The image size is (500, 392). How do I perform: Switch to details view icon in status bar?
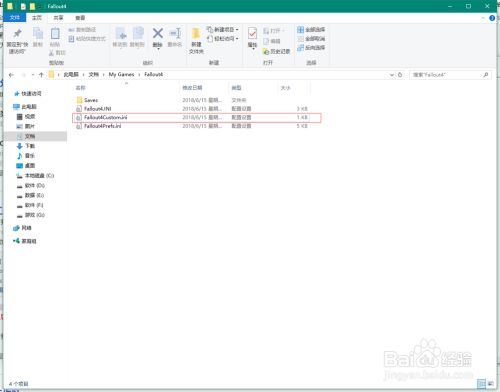481,384
